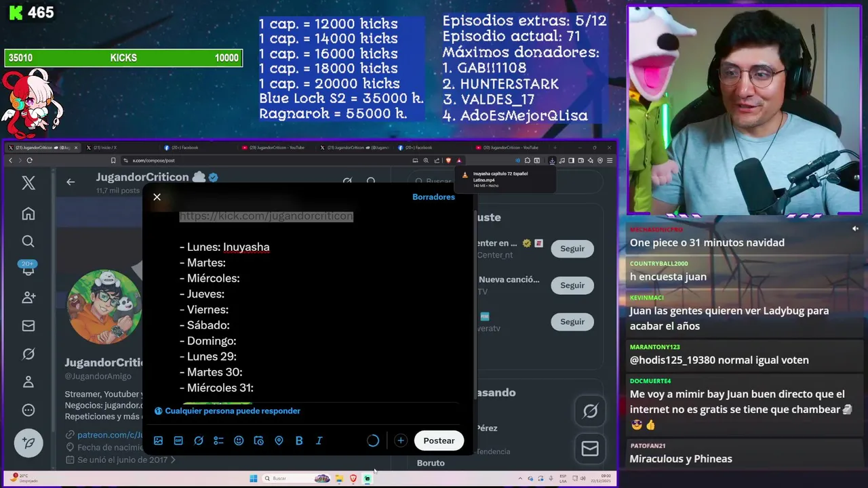The width and height of the screenshot is (868, 488).
Task: Open the patreon.com profile link
Action: click(x=110, y=434)
